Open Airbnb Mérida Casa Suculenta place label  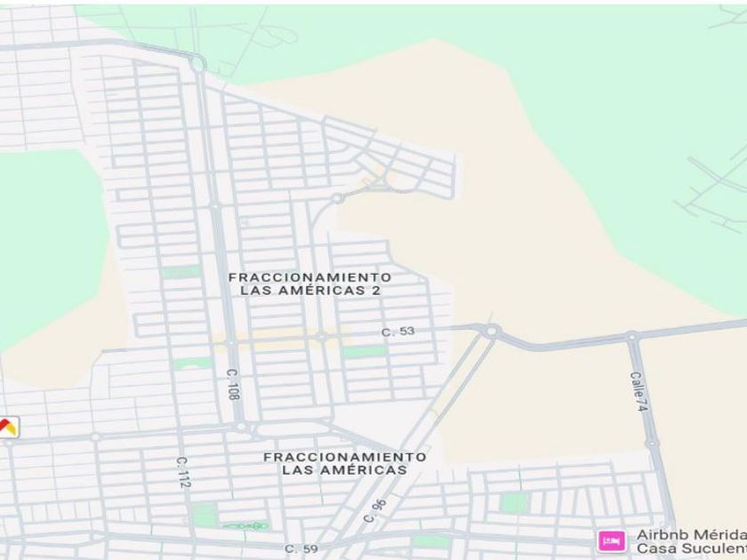tap(692, 541)
